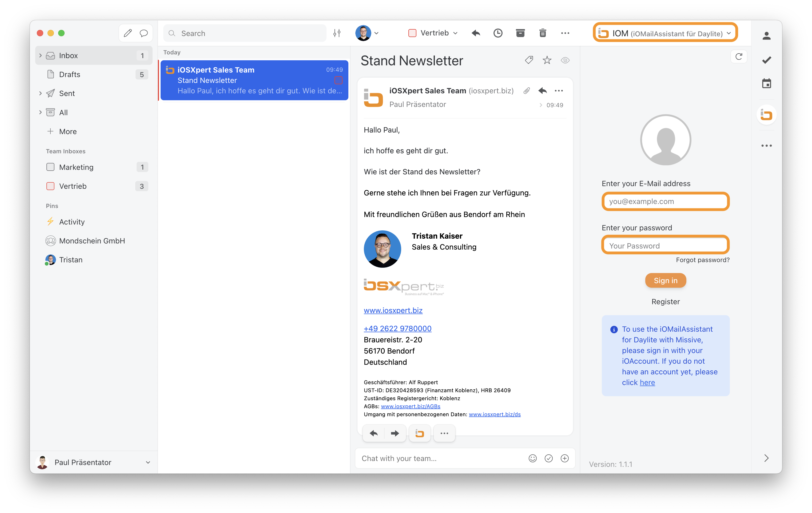Archive the conversation from the toolbar
This screenshot has height=513, width=812.
tap(520, 33)
